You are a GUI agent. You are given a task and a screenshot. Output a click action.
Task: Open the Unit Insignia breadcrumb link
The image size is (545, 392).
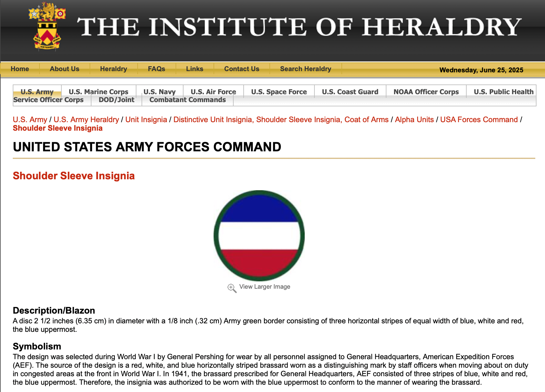point(146,119)
